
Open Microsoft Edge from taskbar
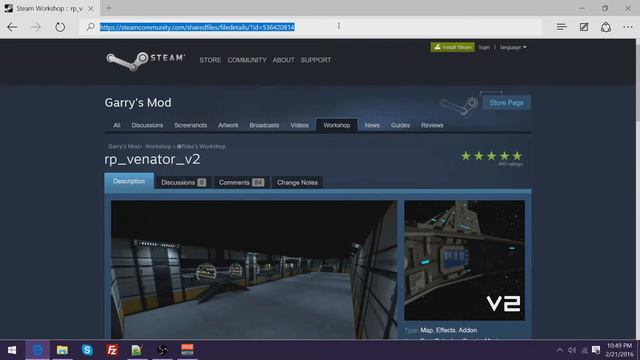pyautogui.click(x=38, y=350)
